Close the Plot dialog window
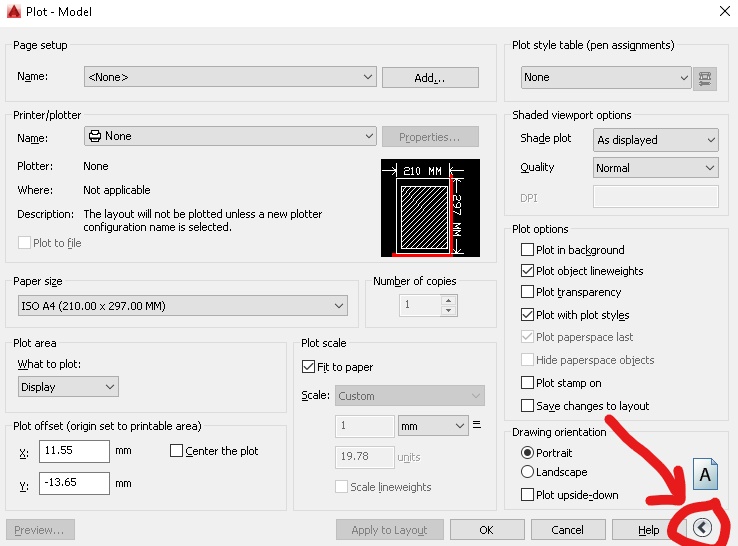Viewport: 738px width, 546px height. click(x=723, y=11)
